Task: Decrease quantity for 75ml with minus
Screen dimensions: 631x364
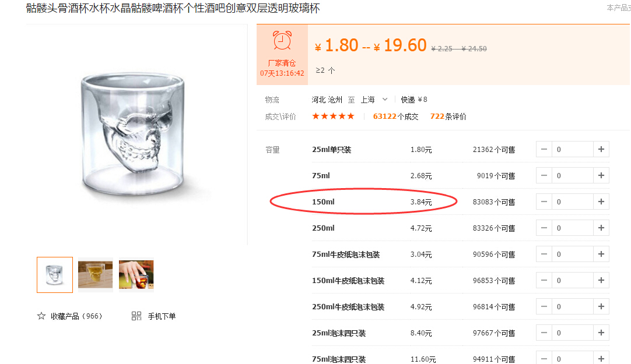Action: click(544, 175)
